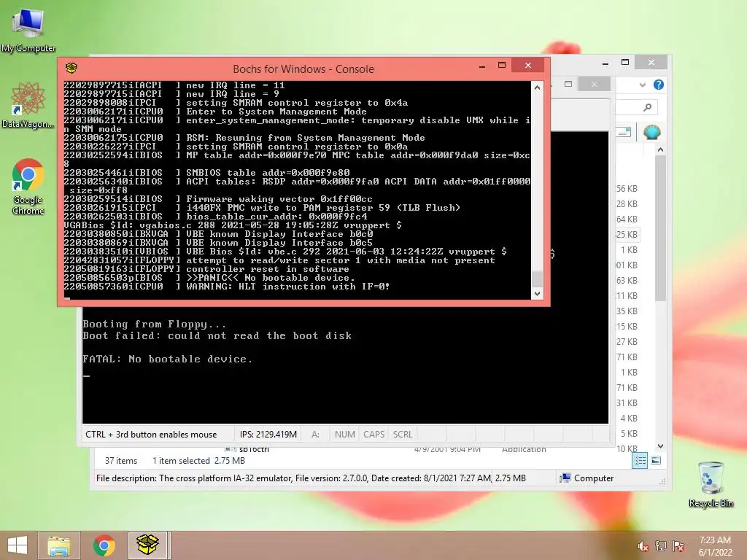747x560 pixels.
Task: Open File Explorer from the taskbar
Action: [58, 545]
